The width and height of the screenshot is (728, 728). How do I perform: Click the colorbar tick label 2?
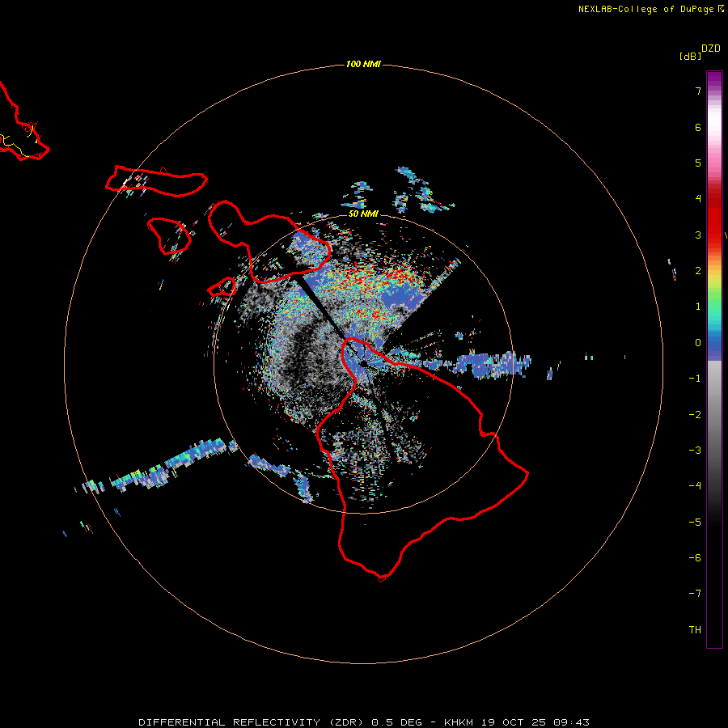point(698,271)
